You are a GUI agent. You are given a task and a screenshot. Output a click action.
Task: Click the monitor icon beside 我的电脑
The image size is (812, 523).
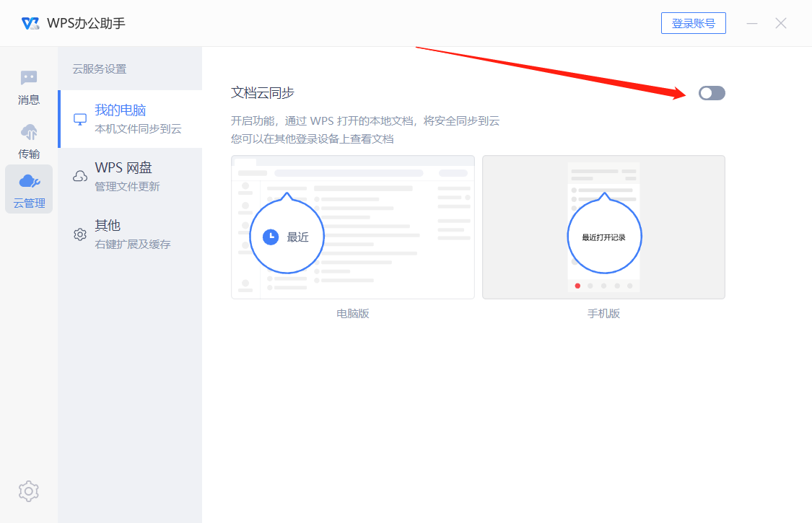tap(80, 120)
